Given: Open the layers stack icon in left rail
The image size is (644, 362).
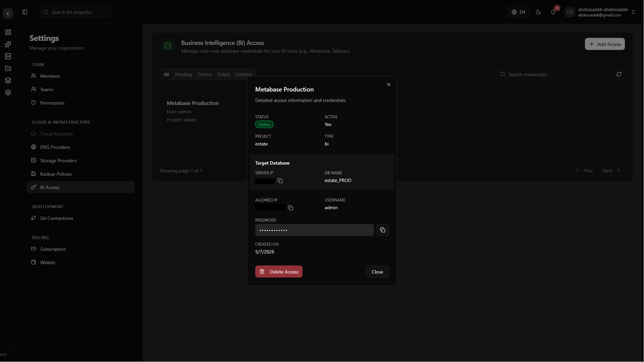Looking at the screenshot, I should 8,80.
